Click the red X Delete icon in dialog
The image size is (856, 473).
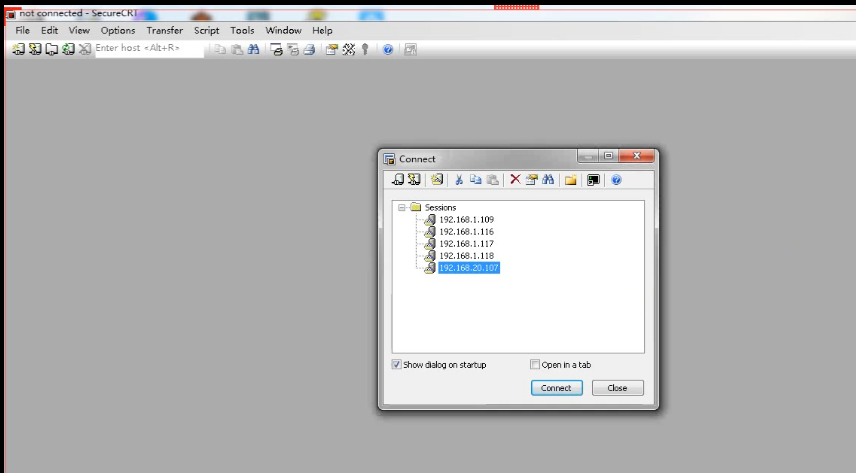[515, 180]
